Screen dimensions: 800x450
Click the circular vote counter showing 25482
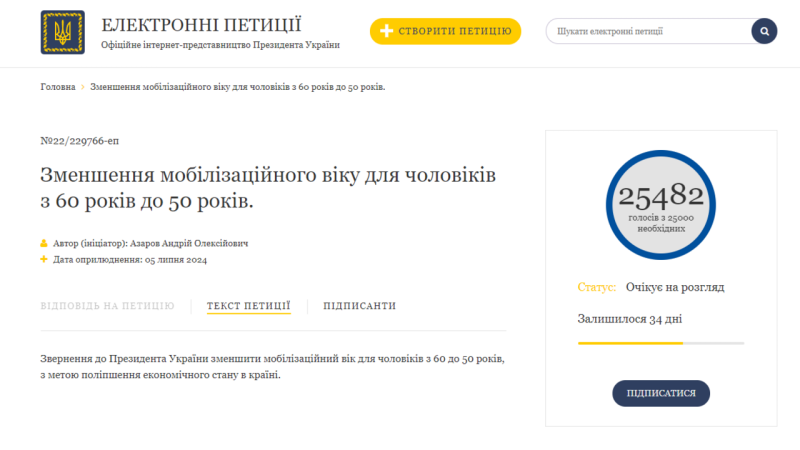[661, 205]
